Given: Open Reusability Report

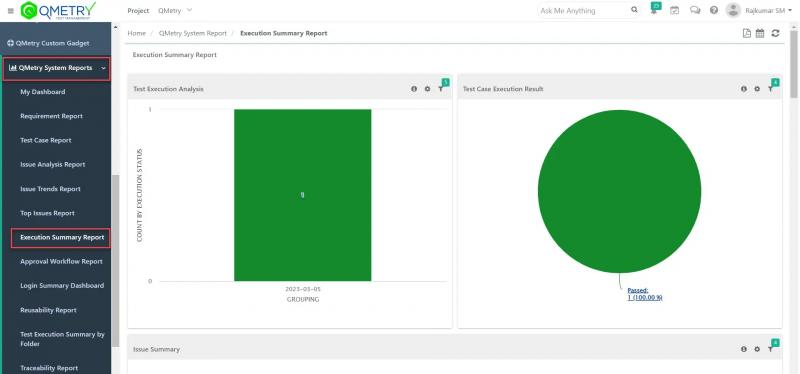Looking at the screenshot, I should click(x=48, y=310).
